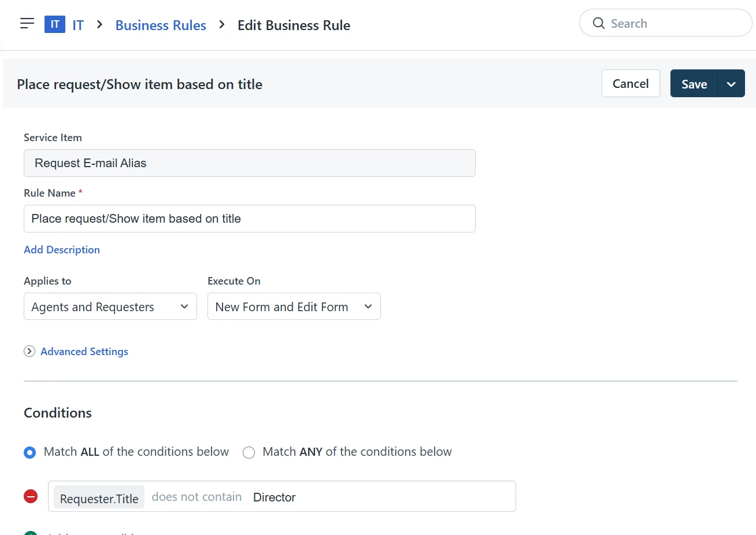The height and width of the screenshot is (535, 756).
Task: Click the Director condition value
Action: (x=275, y=497)
